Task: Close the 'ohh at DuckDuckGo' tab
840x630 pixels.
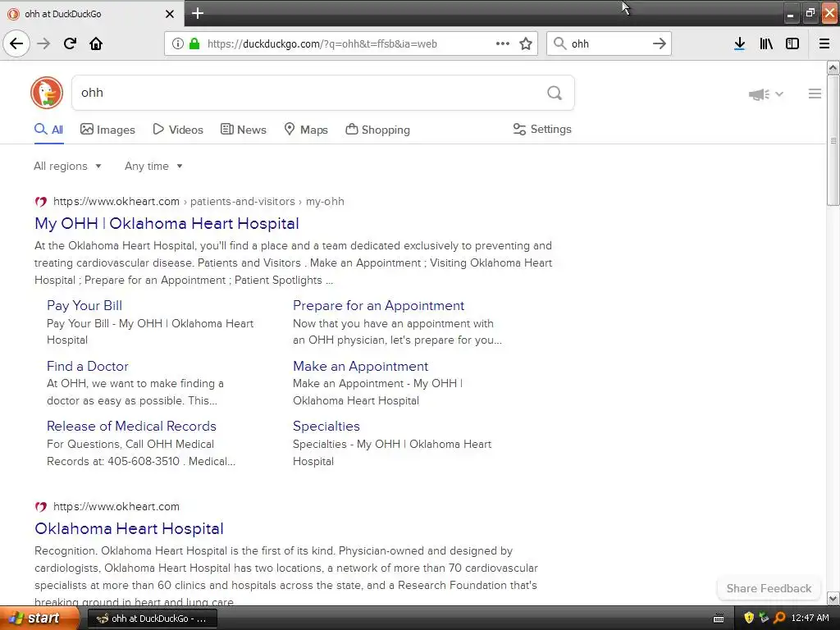Action: click(x=169, y=13)
